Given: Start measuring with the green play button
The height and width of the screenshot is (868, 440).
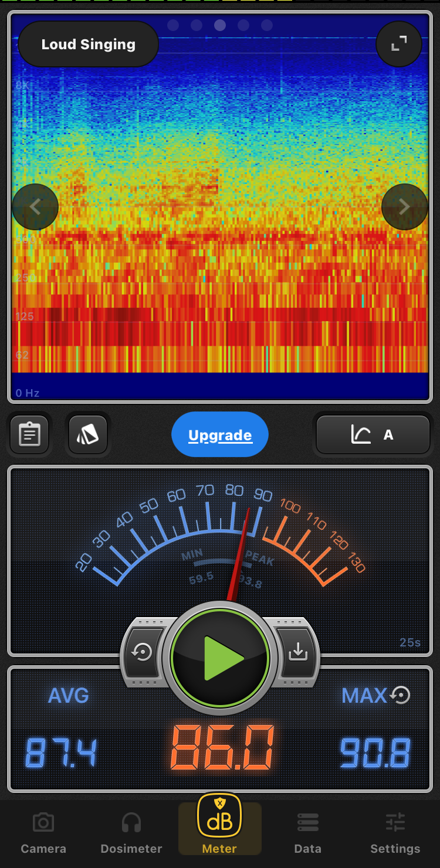Looking at the screenshot, I should click(220, 658).
